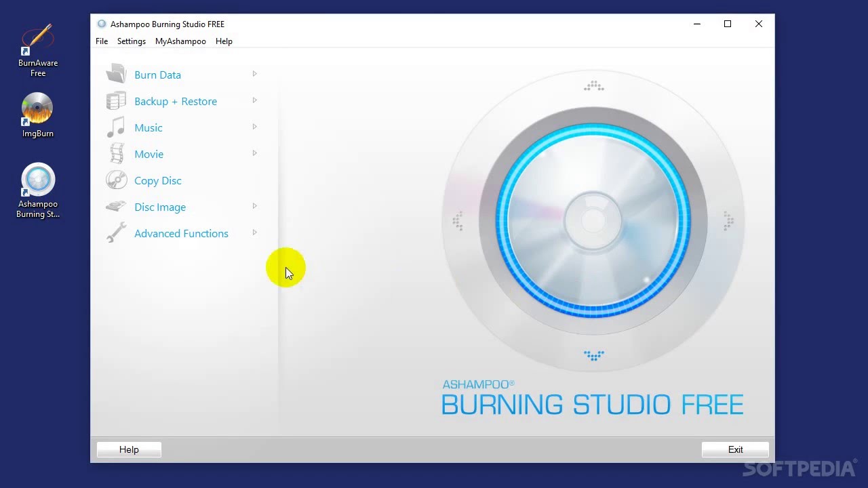The width and height of the screenshot is (868, 488).
Task: Open the File menu
Action: [x=102, y=41]
